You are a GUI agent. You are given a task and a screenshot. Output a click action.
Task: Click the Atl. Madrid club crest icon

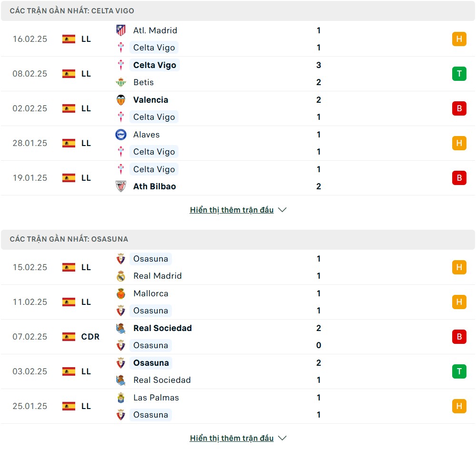[x=121, y=30]
